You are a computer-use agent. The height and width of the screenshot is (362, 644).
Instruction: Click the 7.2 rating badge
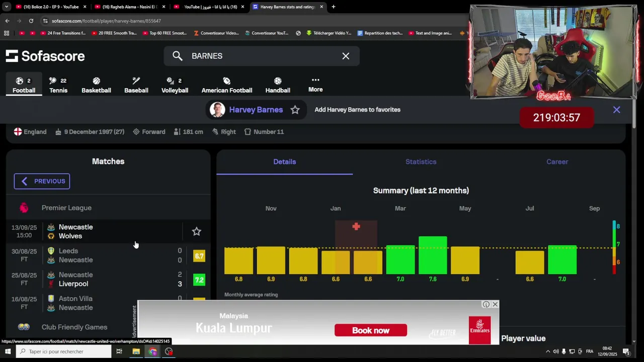[x=199, y=280]
